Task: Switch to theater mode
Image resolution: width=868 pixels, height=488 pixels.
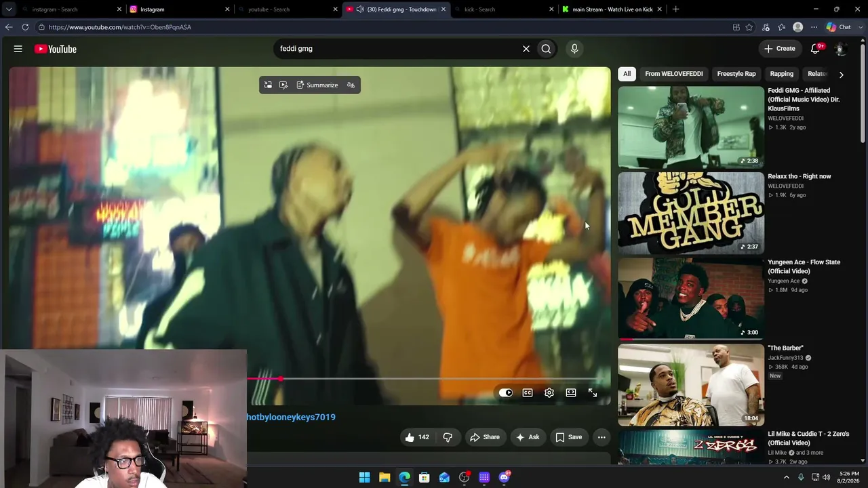Action: pos(571,392)
